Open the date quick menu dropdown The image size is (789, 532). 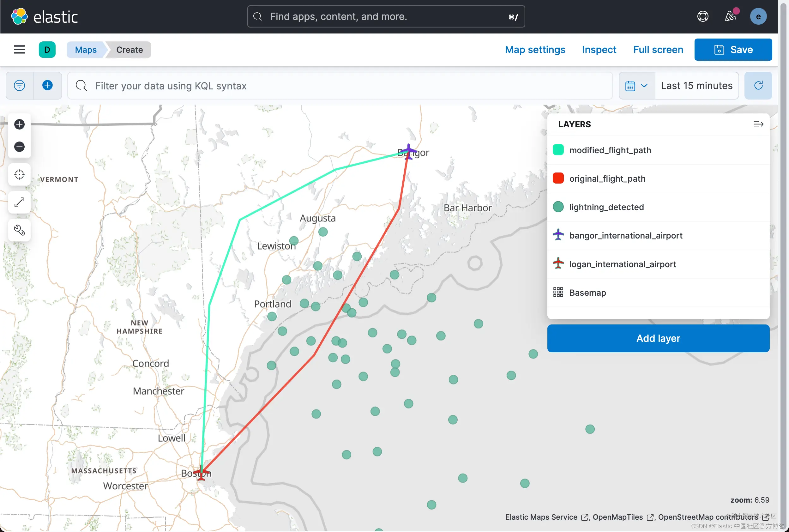pos(636,86)
